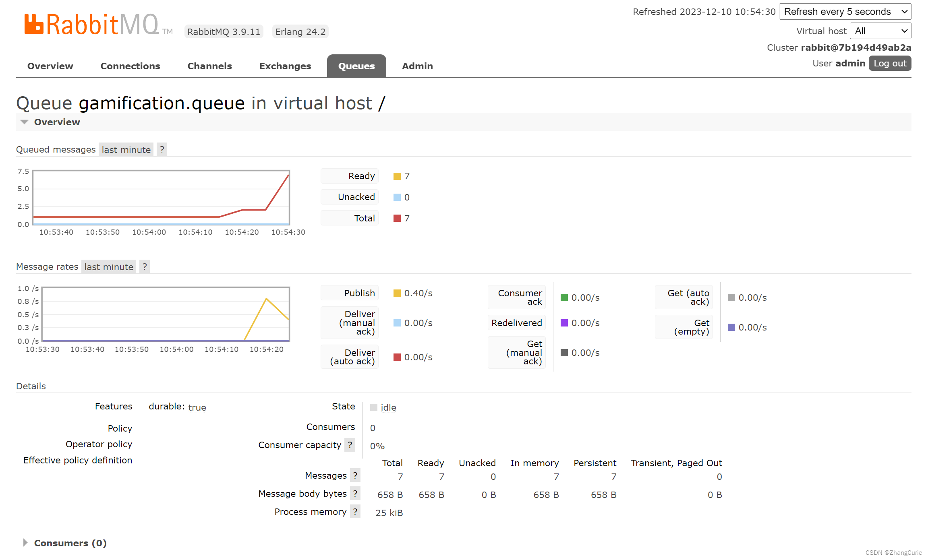Open the Virtual host dropdown
This screenshot has height=560, width=928.
[x=880, y=31]
